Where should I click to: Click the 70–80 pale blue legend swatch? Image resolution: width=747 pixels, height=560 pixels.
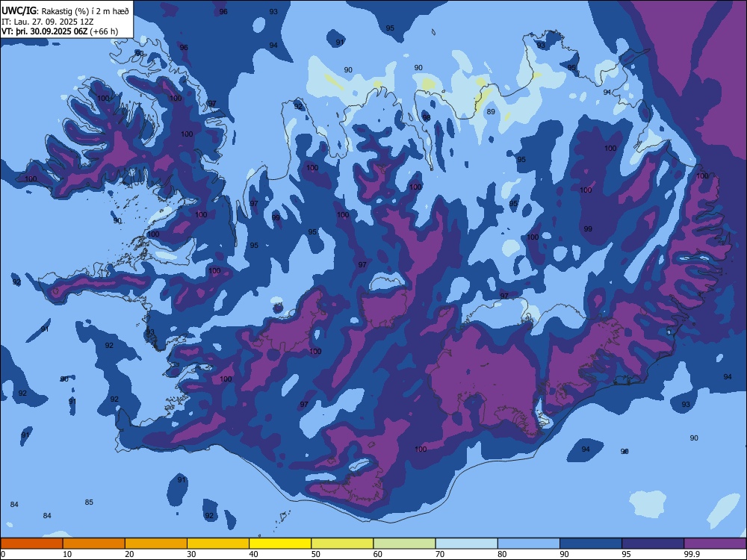click(466, 544)
